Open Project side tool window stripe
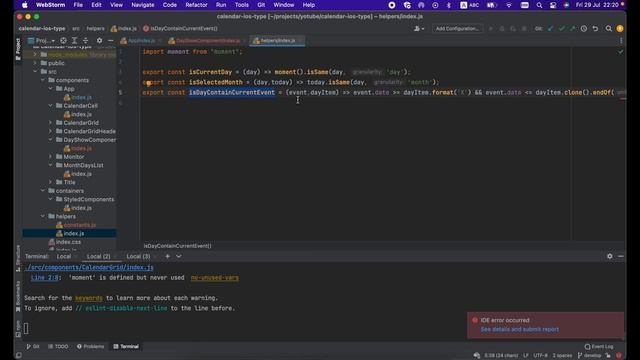Image resolution: width=640 pixels, height=360 pixels. (18, 49)
